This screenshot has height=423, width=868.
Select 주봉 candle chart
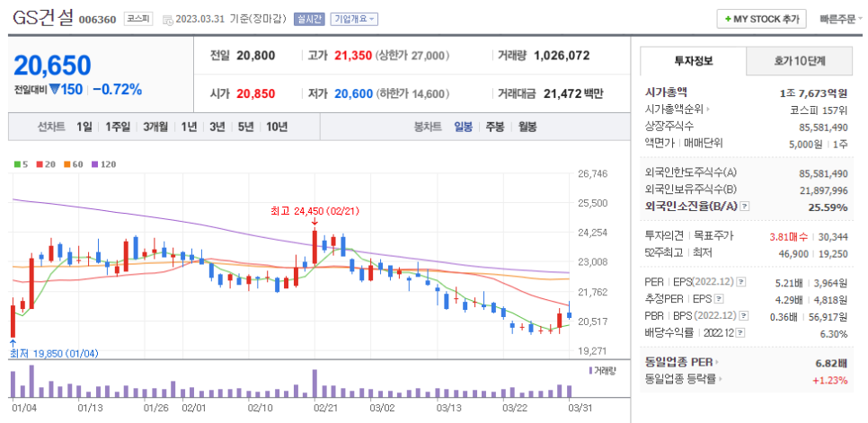click(x=495, y=127)
